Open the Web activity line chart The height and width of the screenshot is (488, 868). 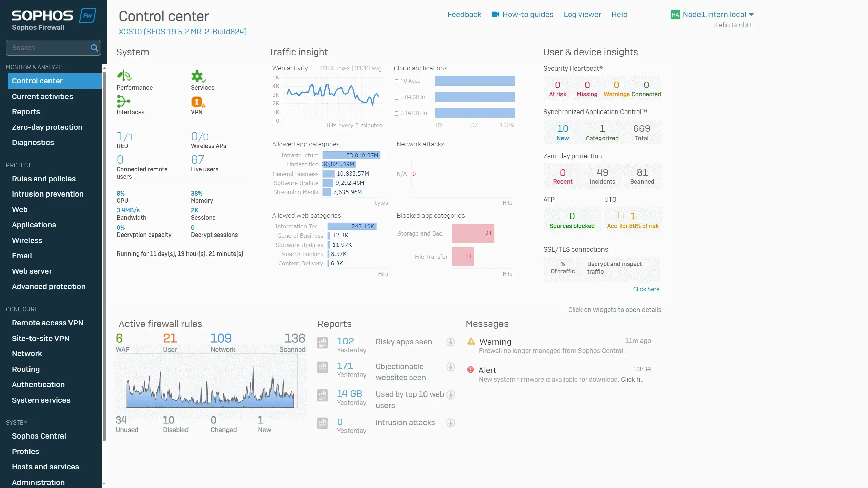pyautogui.click(x=332, y=99)
